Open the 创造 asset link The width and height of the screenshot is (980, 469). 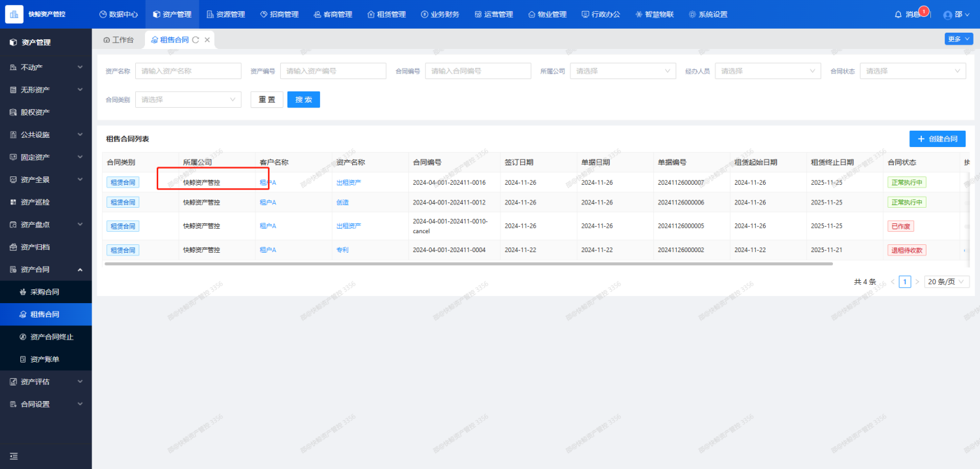pos(342,202)
